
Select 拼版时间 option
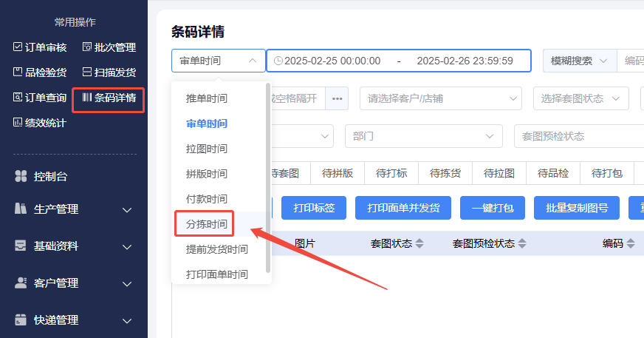pos(206,174)
